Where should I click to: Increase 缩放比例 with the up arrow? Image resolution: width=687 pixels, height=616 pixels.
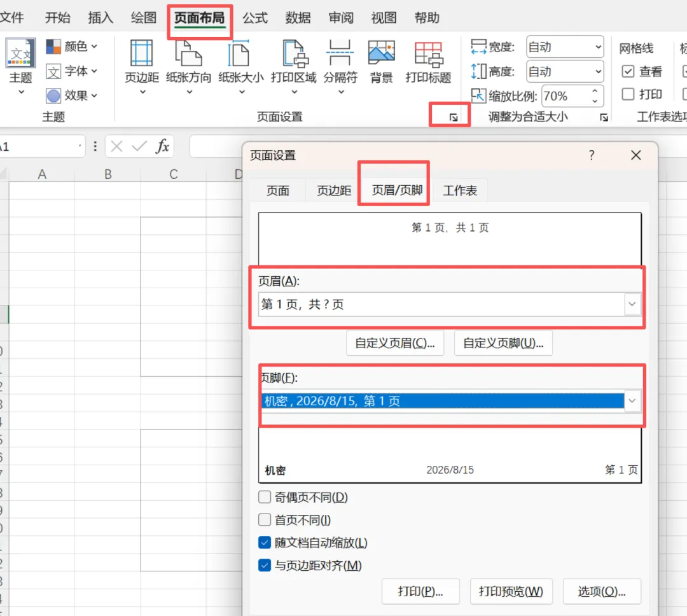(x=595, y=91)
